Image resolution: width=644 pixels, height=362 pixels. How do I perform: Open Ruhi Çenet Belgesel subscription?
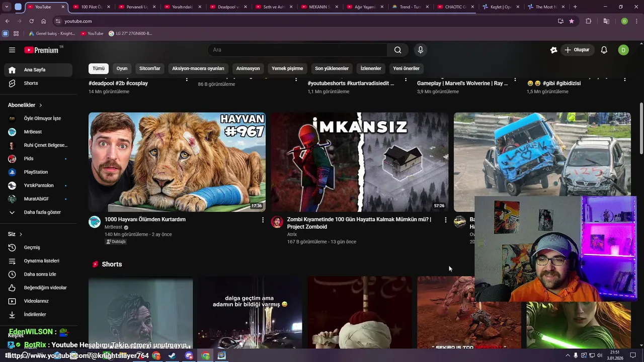click(x=38, y=145)
